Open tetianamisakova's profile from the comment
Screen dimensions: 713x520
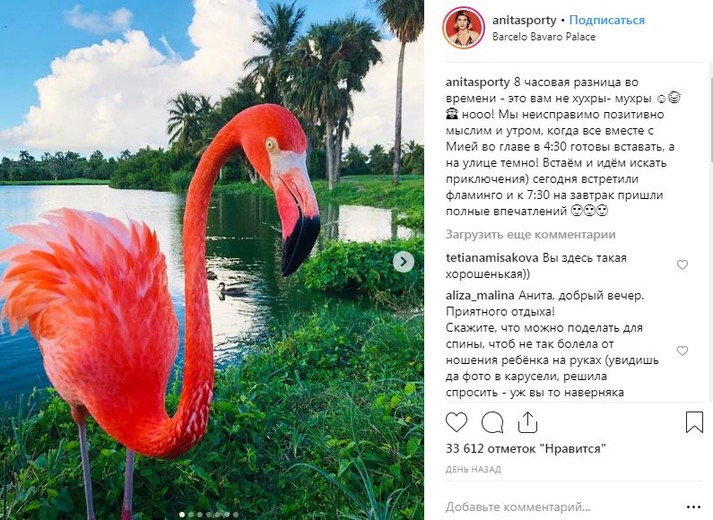click(492, 258)
